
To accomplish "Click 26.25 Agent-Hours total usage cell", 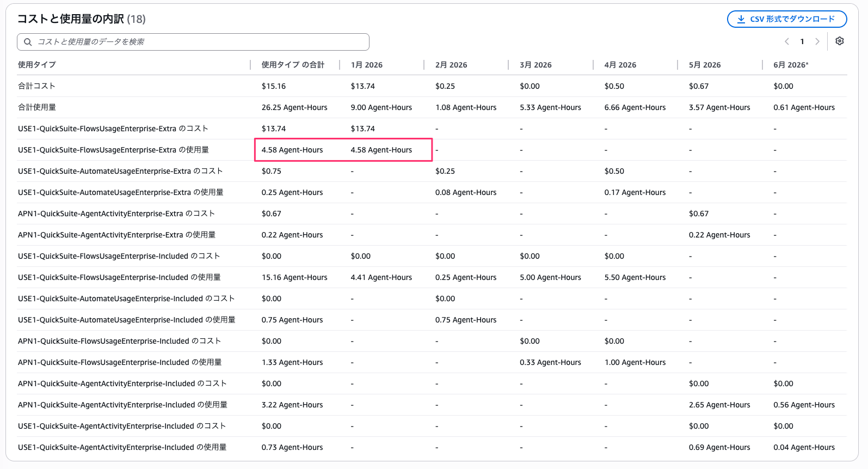I will (x=294, y=107).
